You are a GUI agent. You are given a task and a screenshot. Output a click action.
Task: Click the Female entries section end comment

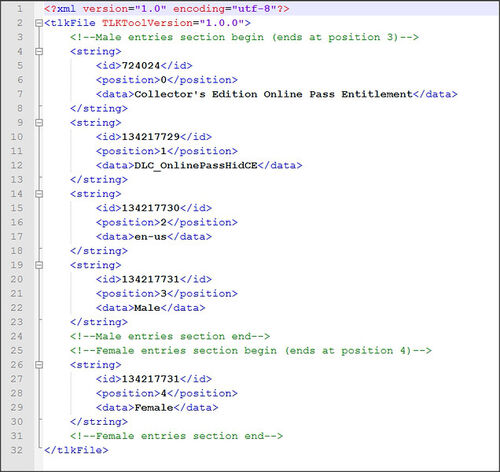[x=176, y=436]
